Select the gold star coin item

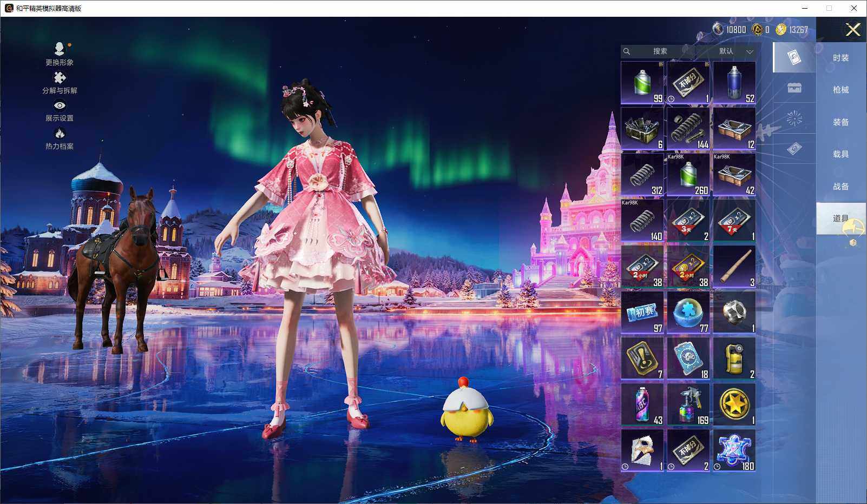(734, 404)
